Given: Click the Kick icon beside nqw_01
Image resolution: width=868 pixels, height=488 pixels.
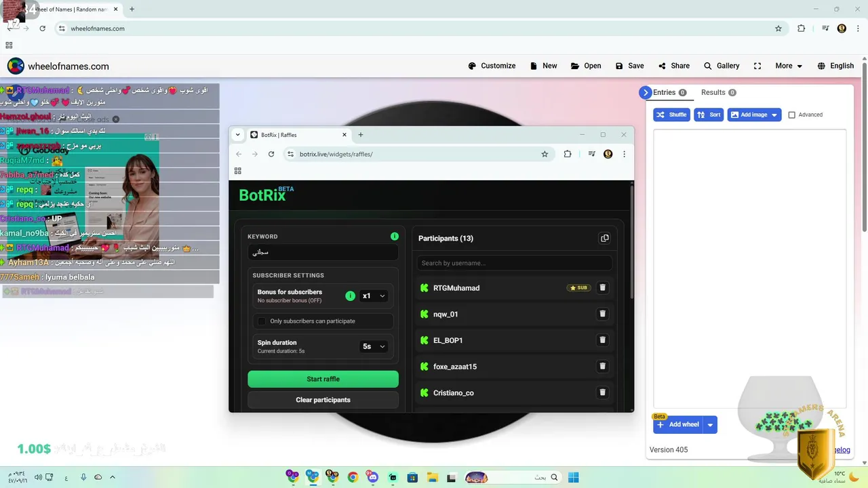Looking at the screenshot, I should click(x=425, y=314).
